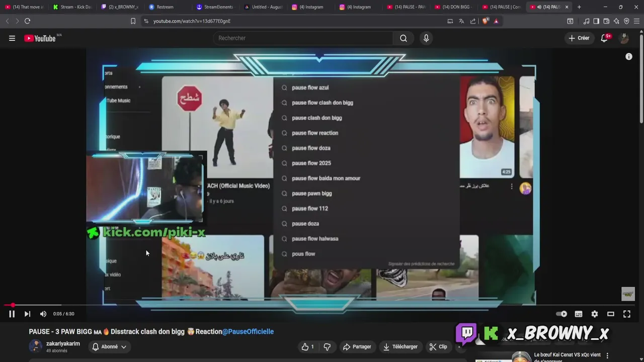
Task: Open Brave Shields lion icon
Action: point(485,21)
